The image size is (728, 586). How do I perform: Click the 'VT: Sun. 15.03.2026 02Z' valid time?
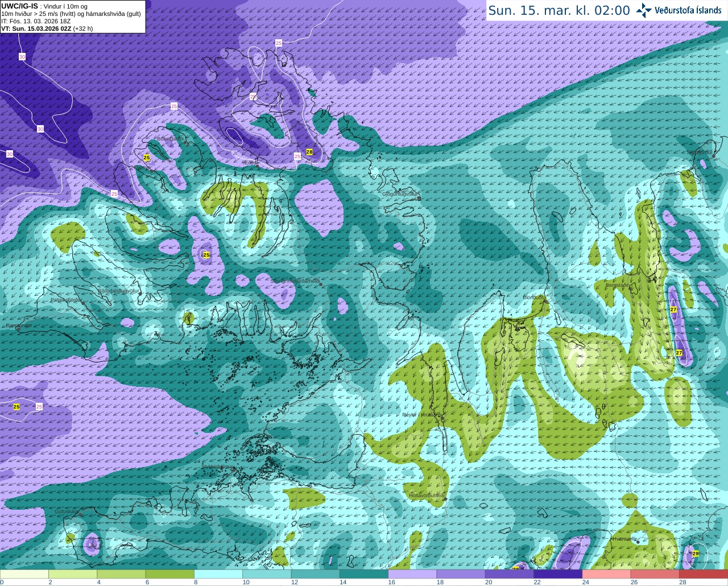36,28
